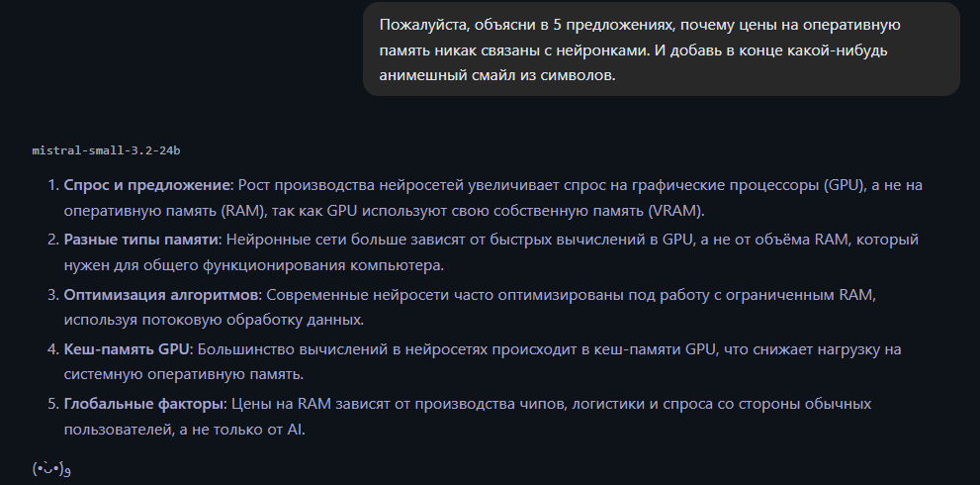
Task: Click the word '(VRAM)' in first item
Action: coord(675,212)
